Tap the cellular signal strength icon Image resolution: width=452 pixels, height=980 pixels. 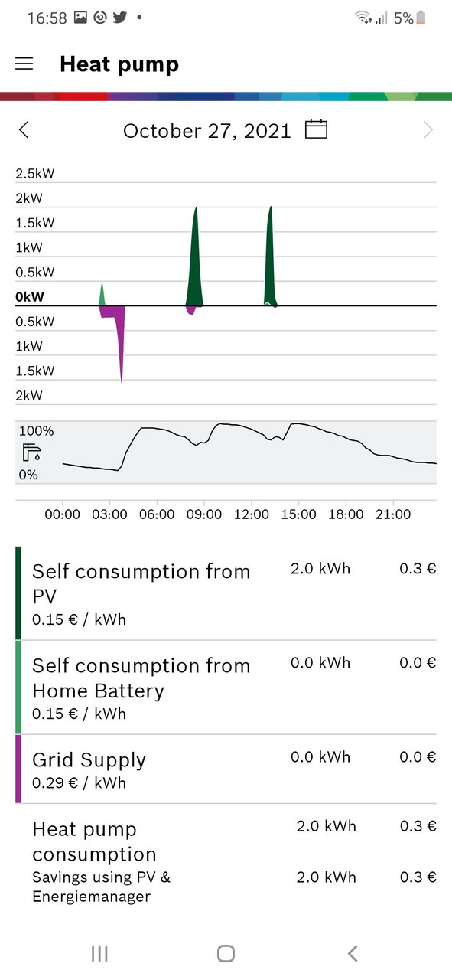click(382, 18)
